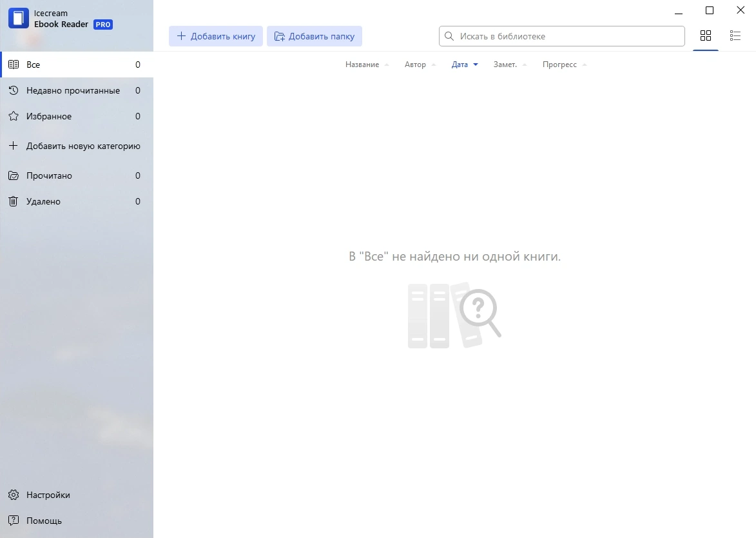Open Настройки settings
This screenshot has width=756, height=538.
(77, 495)
